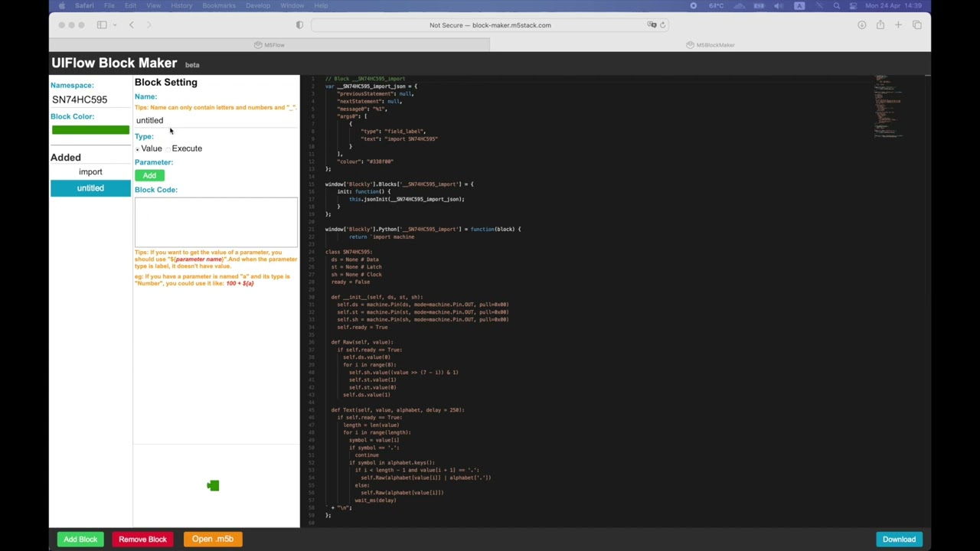Open a new tab with plus icon
The image size is (980, 551).
point(898,24)
